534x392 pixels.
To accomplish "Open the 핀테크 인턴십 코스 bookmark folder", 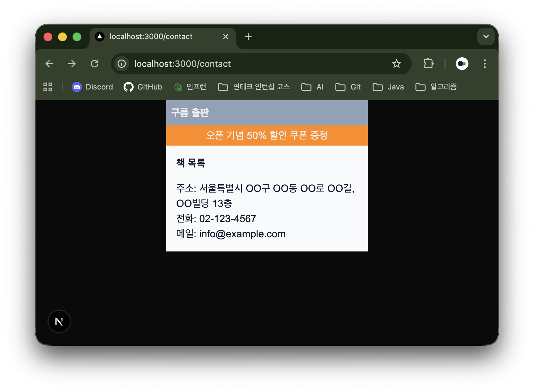I will pos(254,87).
